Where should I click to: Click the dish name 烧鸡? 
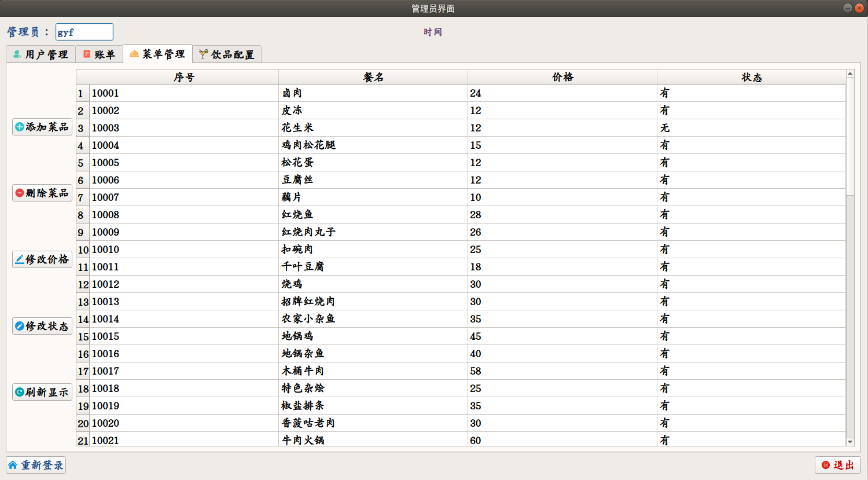(x=292, y=284)
